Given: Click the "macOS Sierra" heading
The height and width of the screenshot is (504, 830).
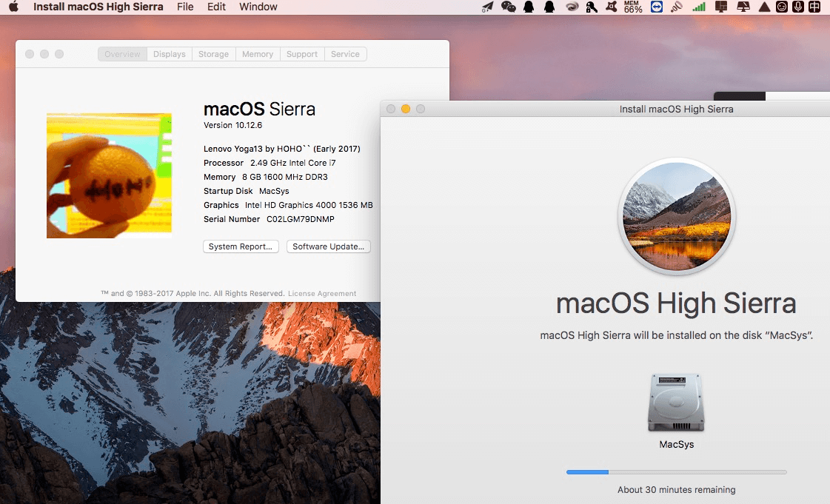Looking at the screenshot, I should pos(259,109).
